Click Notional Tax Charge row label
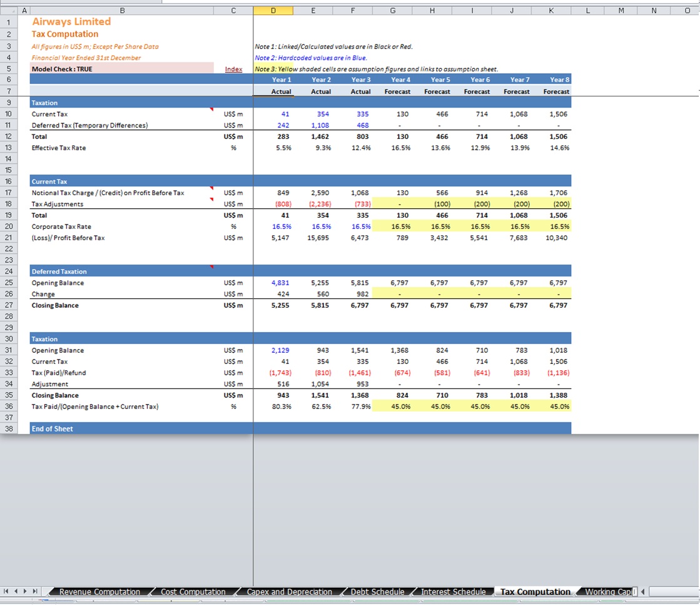Image resolution: width=700 pixels, height=606 pixels. [x=108, y=193]
